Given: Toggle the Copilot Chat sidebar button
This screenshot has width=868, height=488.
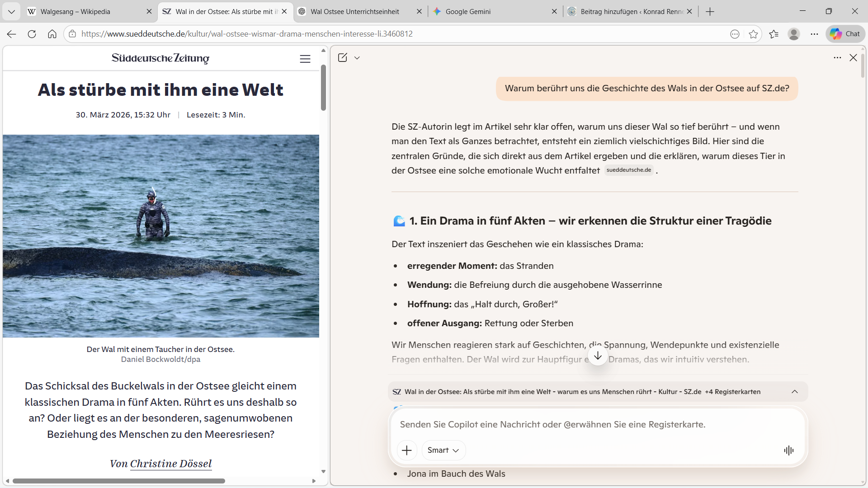Looking at the screenshot, I should [x=845, y=34].
